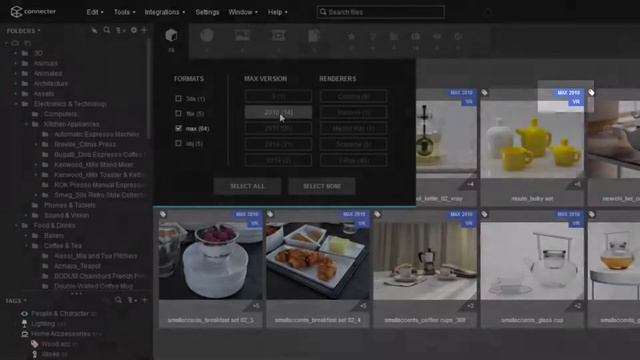Select the Sound & Vision folder
The width and height of the screenshot is (640, 360).
(x=66, y=215)
